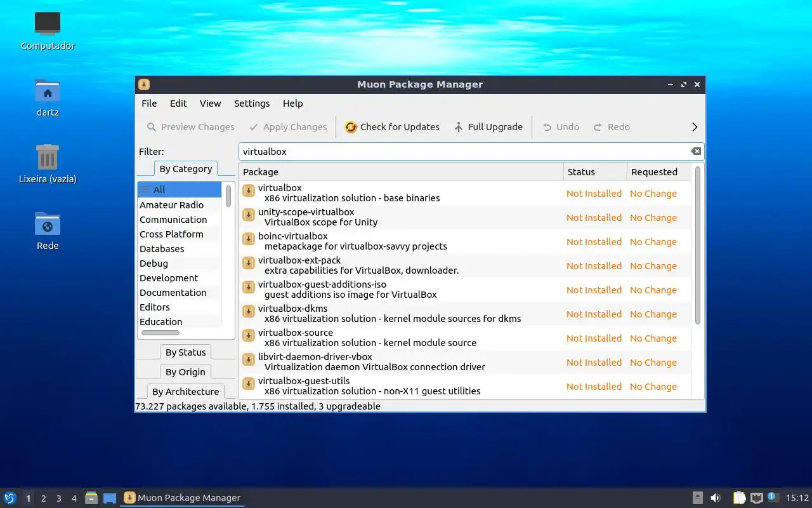Clear the filter text with the erase icon

pos(696,151)
